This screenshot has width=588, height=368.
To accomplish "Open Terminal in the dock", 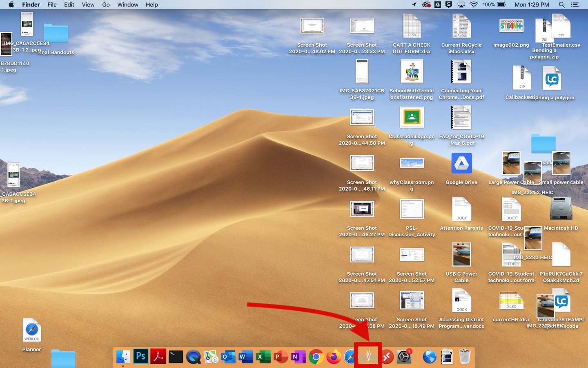I will 176,357.
